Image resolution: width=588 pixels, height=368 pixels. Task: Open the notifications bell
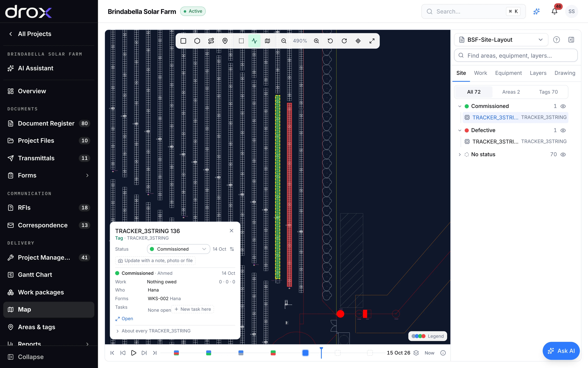(x=554, y=11)
